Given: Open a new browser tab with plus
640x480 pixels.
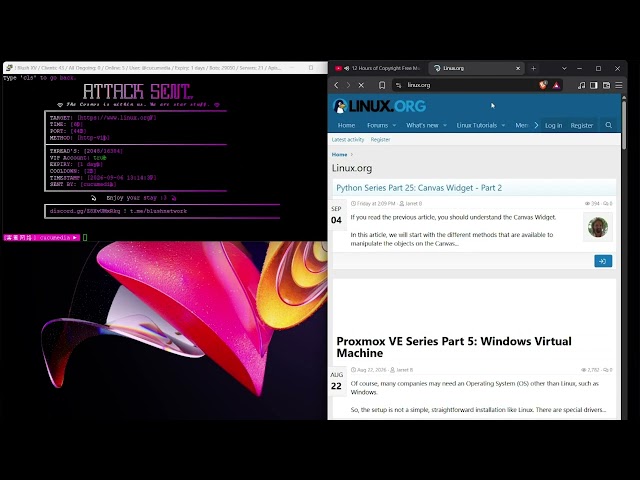Looking at the screenshot, I should (x=533, y=68).
